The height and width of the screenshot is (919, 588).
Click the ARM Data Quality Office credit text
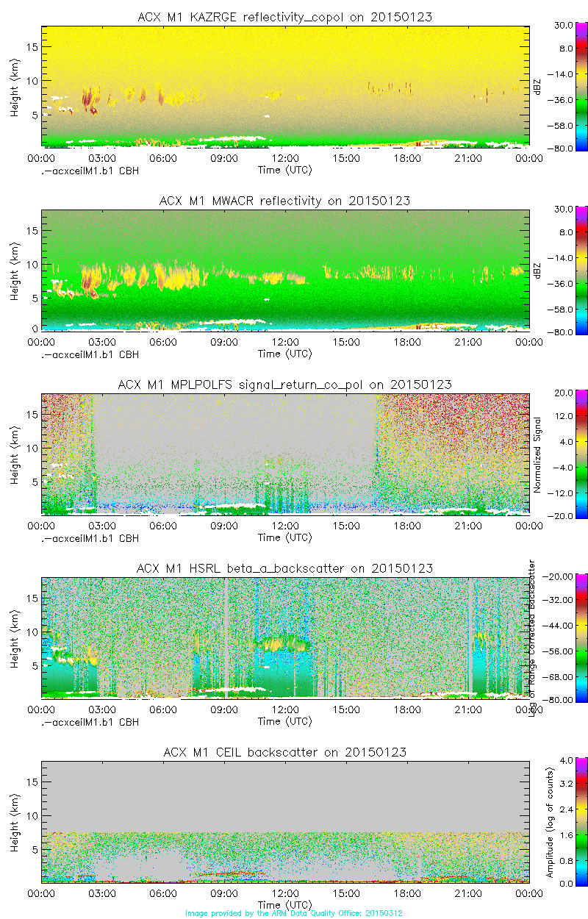pos(293,913)
